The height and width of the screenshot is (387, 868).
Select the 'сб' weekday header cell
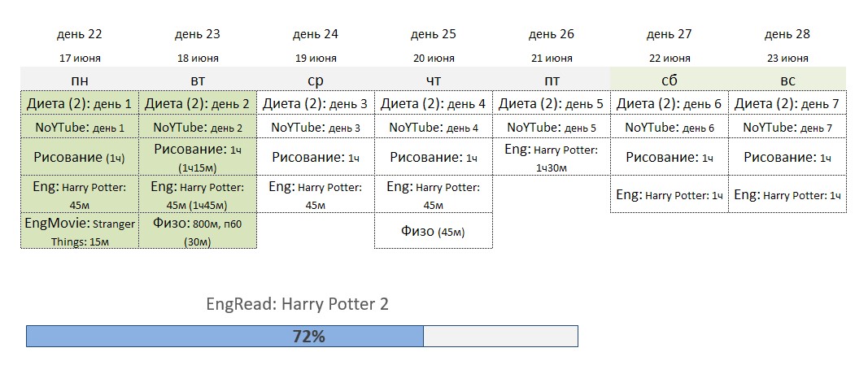[669, 80]
